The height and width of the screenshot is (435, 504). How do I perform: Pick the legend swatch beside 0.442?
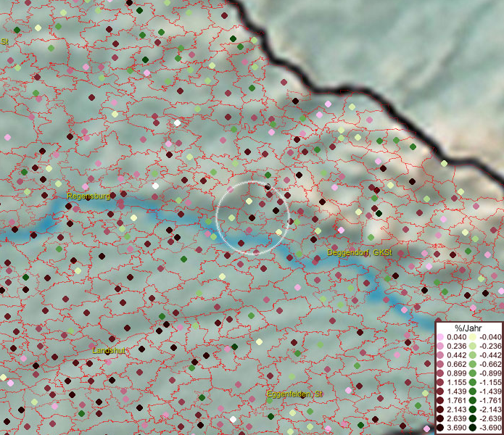click(440, 355)
